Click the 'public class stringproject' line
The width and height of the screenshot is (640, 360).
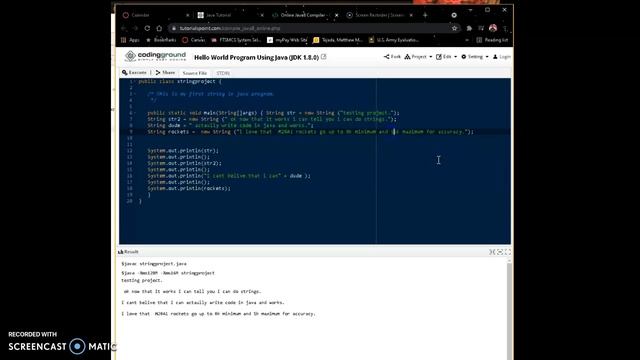click(180, 82)
